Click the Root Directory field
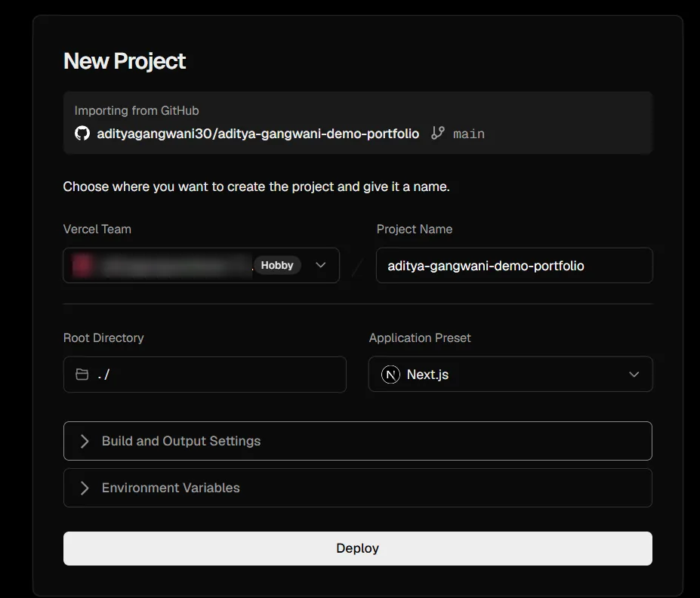Image resolution: width=700 pixels, height=598 pixels. point(205,375)
